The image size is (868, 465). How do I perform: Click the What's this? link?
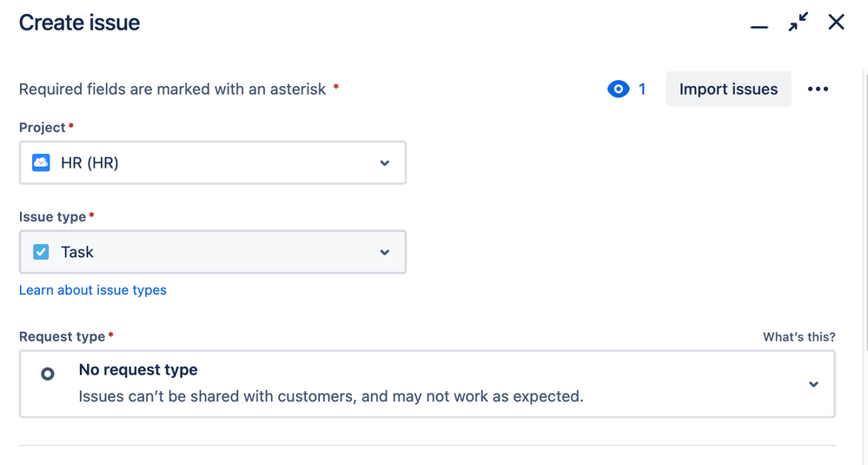(x=798, y=337)
